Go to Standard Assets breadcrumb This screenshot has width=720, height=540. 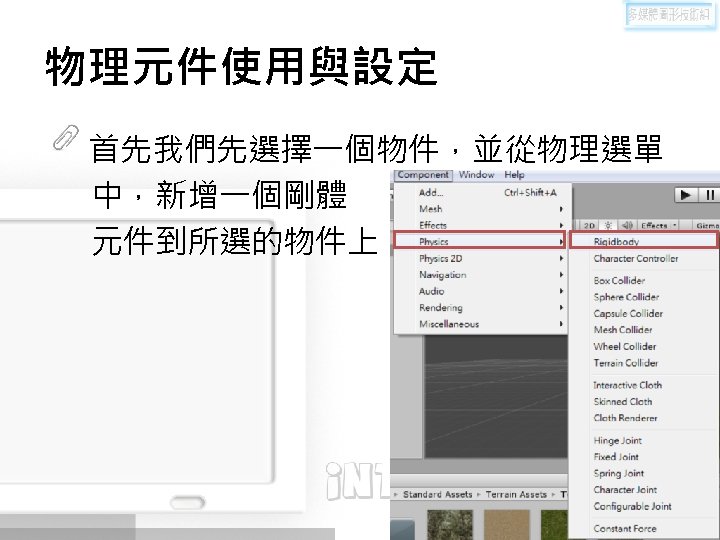(437, 495)
